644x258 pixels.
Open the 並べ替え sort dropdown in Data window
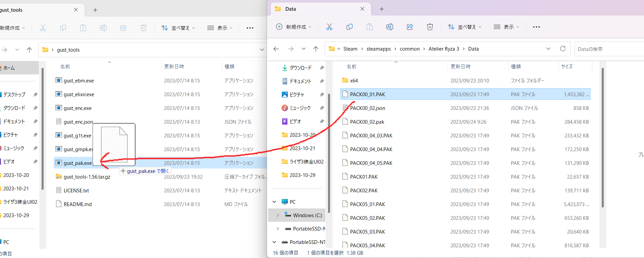point(465,27)
